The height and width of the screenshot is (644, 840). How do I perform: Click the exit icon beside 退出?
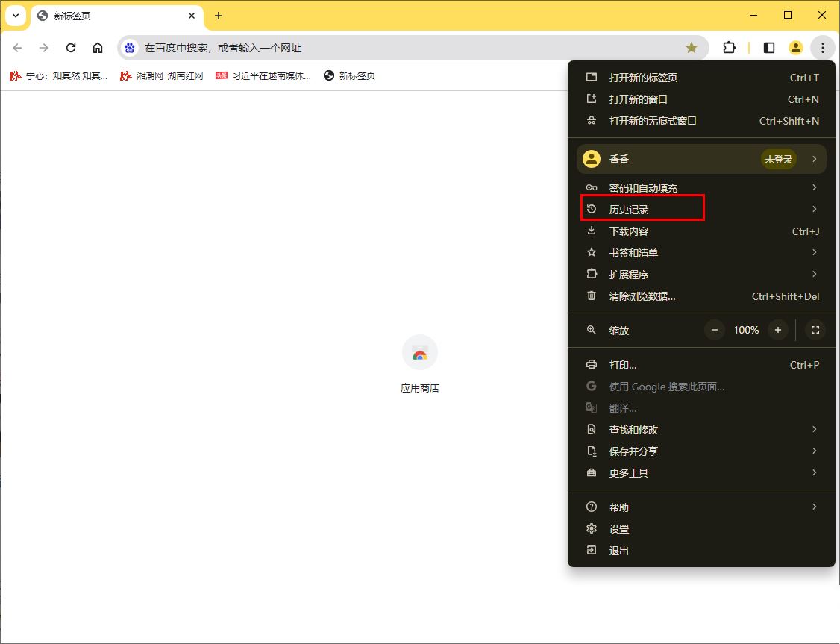pos(592,550)
